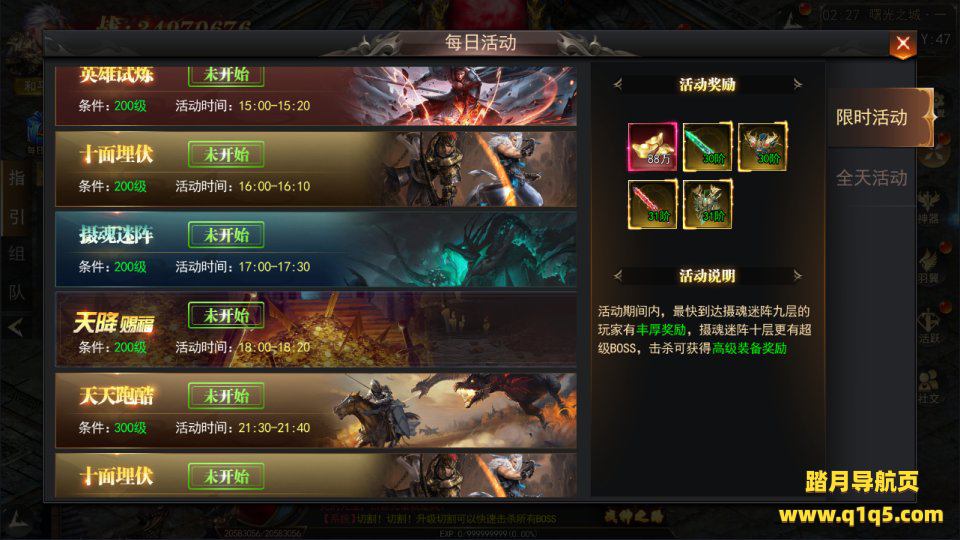Click 未开始 button for 十面埋伏 16:00

pos(227,154)
